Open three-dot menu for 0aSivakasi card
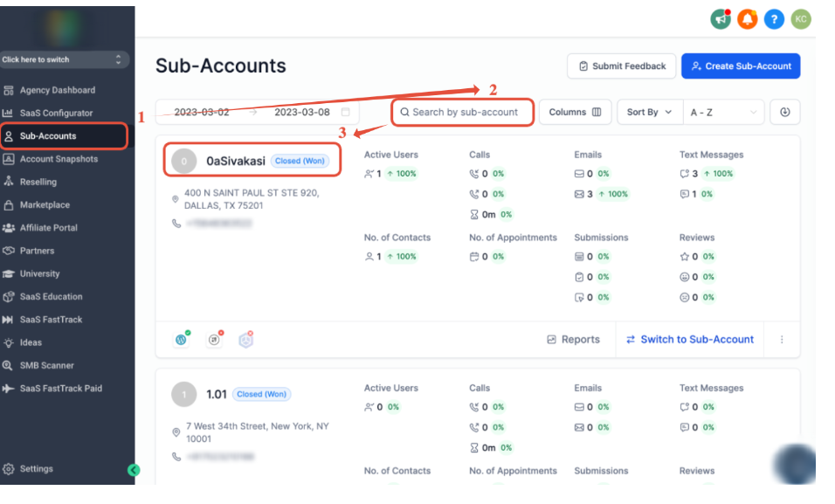 click(x=782, y=340)
